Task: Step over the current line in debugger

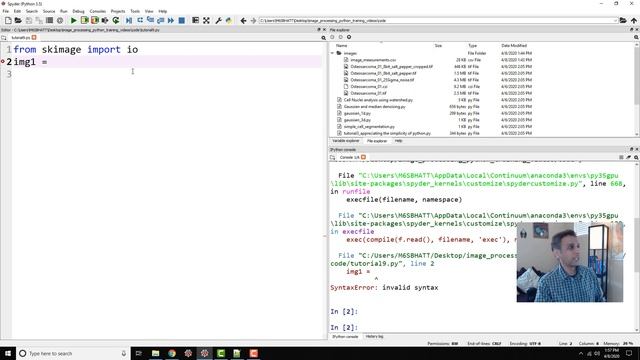Action: pyautogui.click(x=140, y=20)
